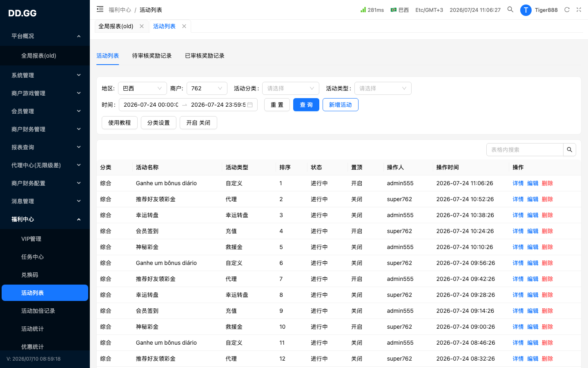Click the DD.GG logo
This screenshot has height=368, width=588.
(x=22, y=13)
